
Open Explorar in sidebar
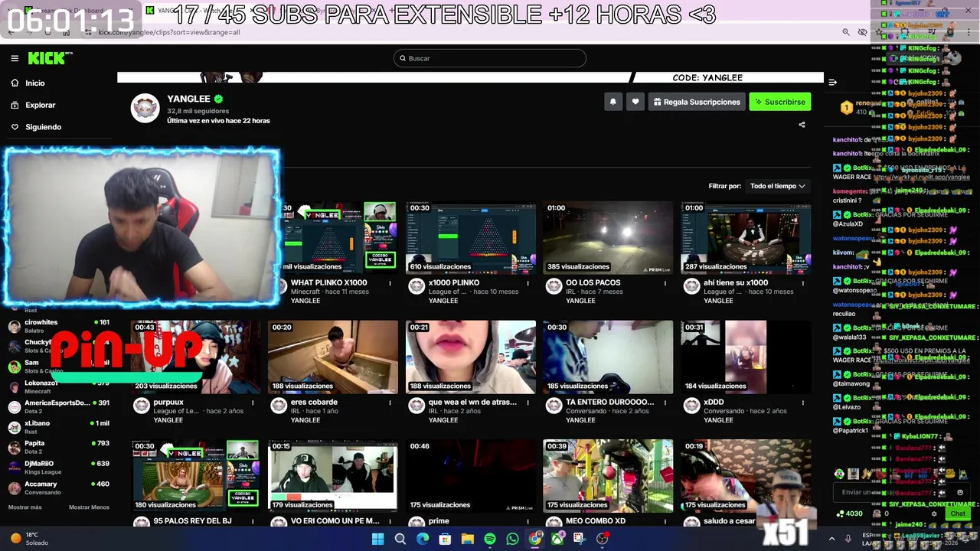(x=40, y=105)
